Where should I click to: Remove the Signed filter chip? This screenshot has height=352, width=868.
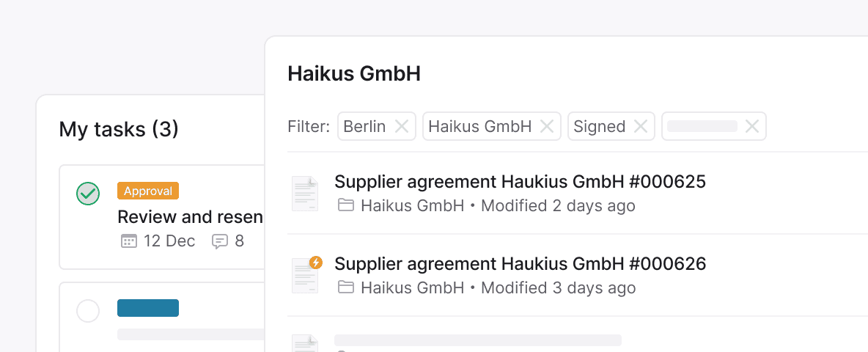[x=641, y=126]
